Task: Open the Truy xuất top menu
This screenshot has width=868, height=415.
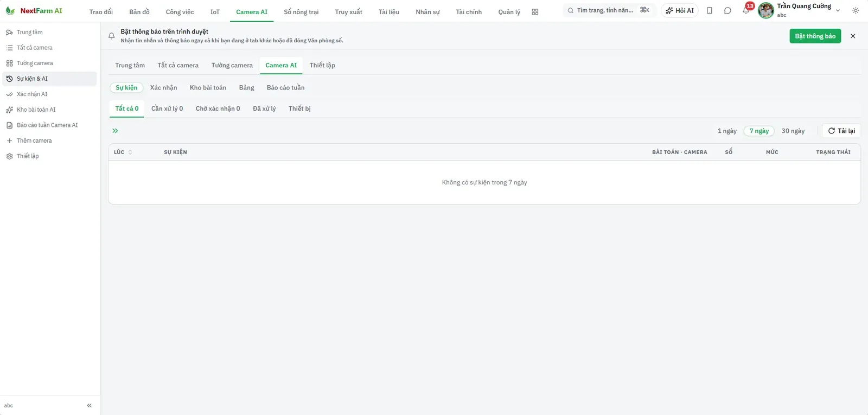Action: 348,12
